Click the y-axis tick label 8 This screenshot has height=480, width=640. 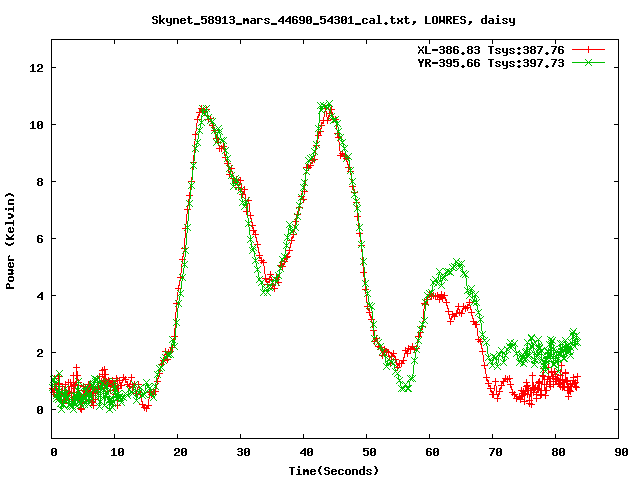[40, 182]
